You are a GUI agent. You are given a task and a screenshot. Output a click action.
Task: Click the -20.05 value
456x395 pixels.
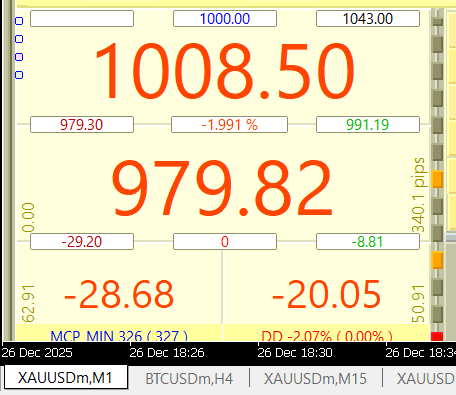[x=326, y=294]
